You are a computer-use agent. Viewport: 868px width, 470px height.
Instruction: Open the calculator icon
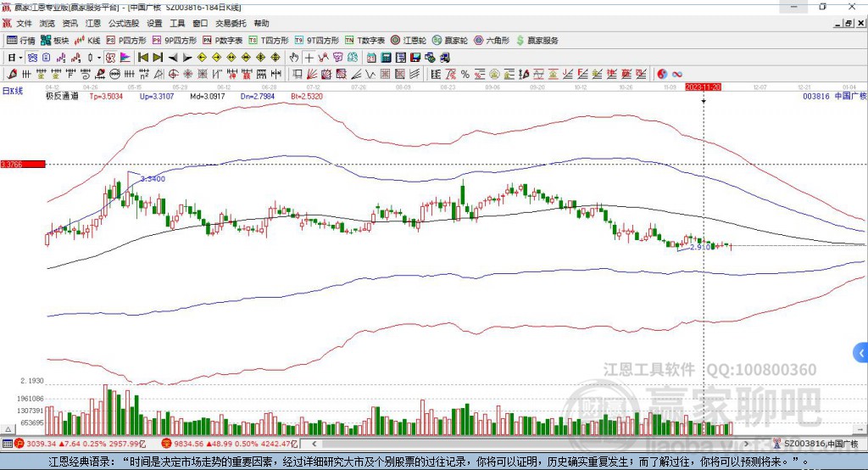386,58
